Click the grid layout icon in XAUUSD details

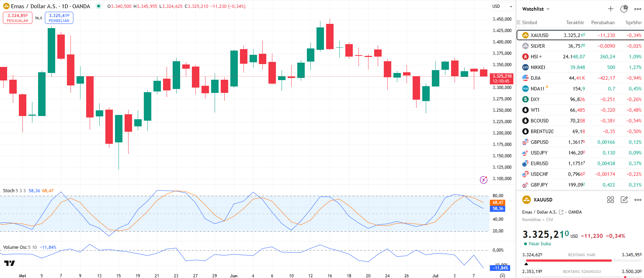(611, 200)
